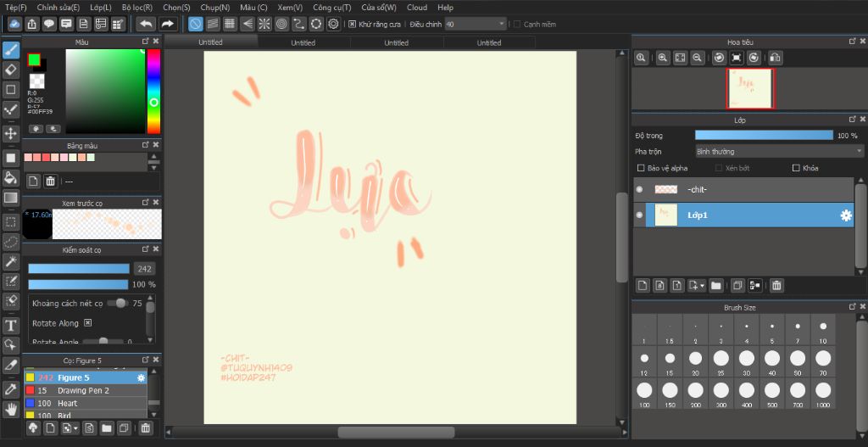Open Pha trộn blending mode dropdown
Image resolution: width=868 pixels, height=447 pixels.
pos(779,151)
